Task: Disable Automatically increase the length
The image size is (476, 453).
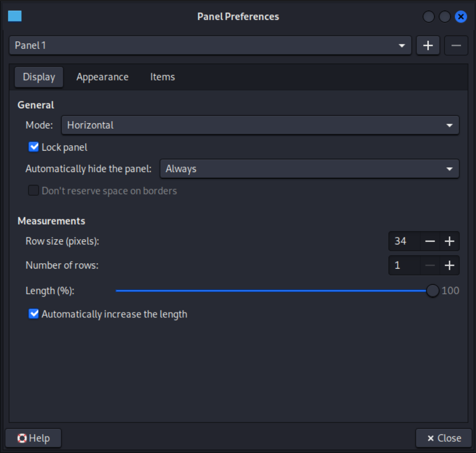Action: [x=34, y=314]
